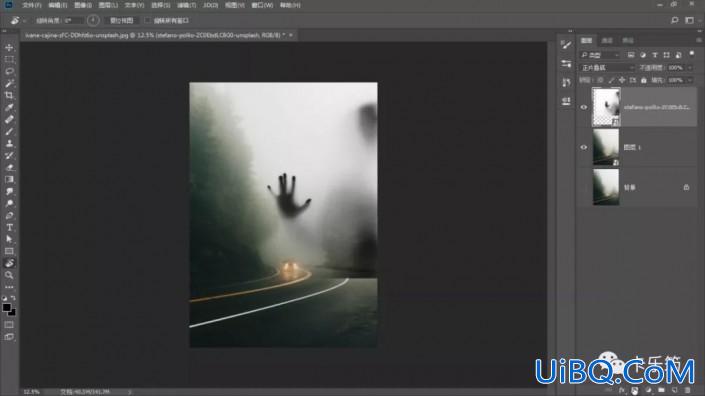Filter layers by pixel type
Screen dimensions: 705x396
[x=631, y=55]
